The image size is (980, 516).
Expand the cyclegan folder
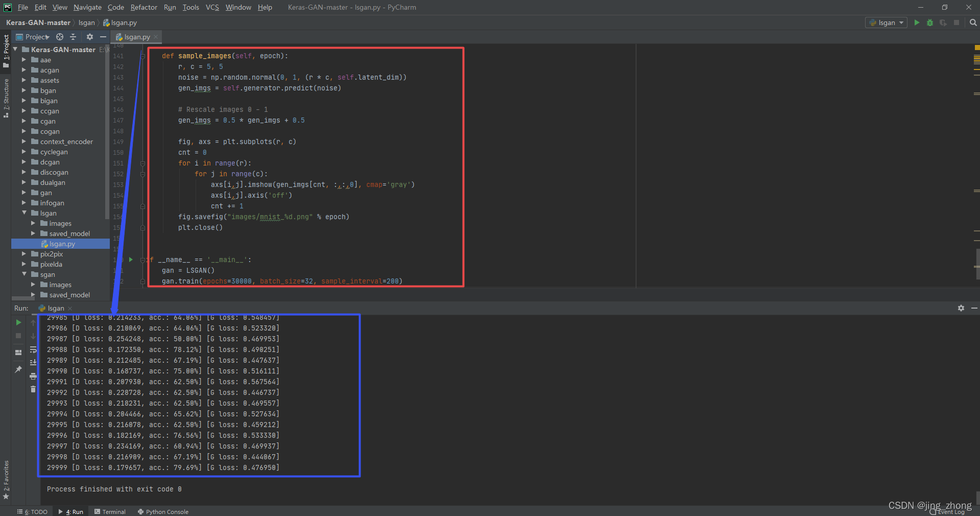[x=23, y=152]
